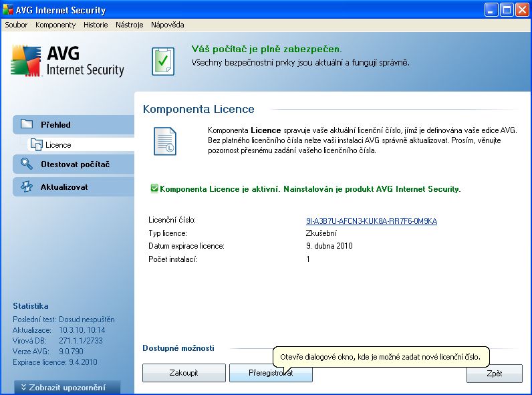The height and width of the screenshot is (395, 532).
Task: Click the Počet instalací value 1
Action: pyautogui.click(x=307, y=259)
